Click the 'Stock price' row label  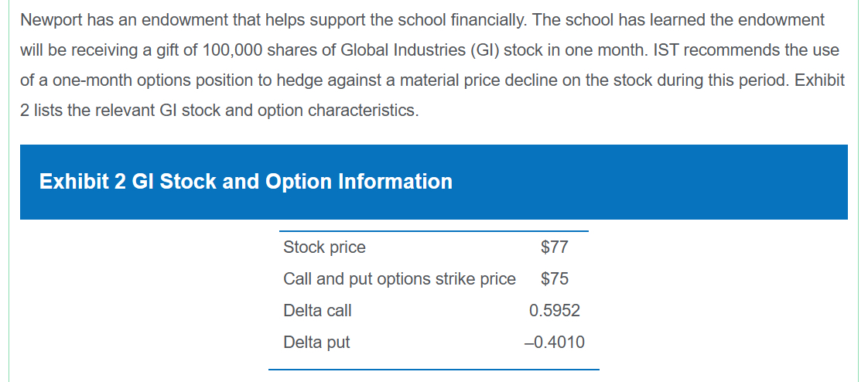[x=324, y=247]
